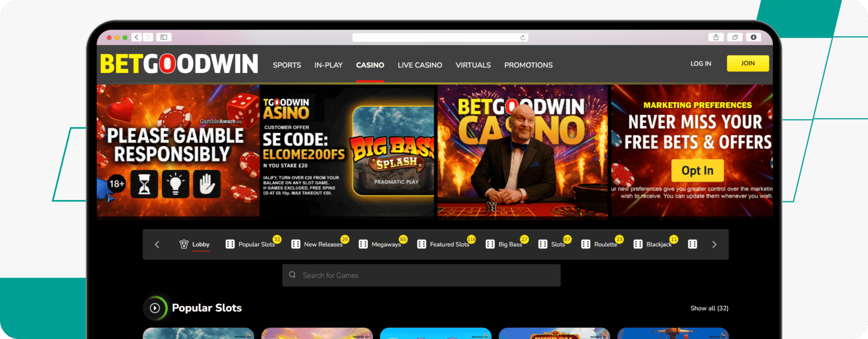Toggle the browser sidebar button

tap(164, 37)
